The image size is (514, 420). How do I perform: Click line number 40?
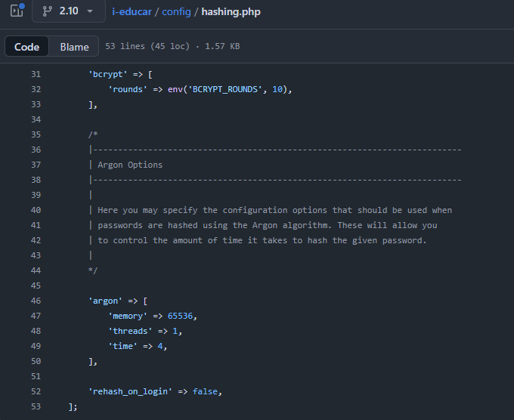(36, 210)
